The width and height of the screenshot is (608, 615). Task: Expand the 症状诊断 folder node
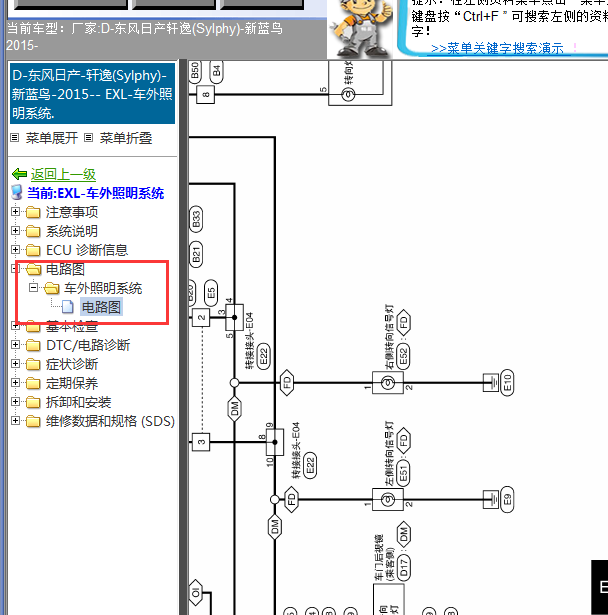click(x=15, y=364)
